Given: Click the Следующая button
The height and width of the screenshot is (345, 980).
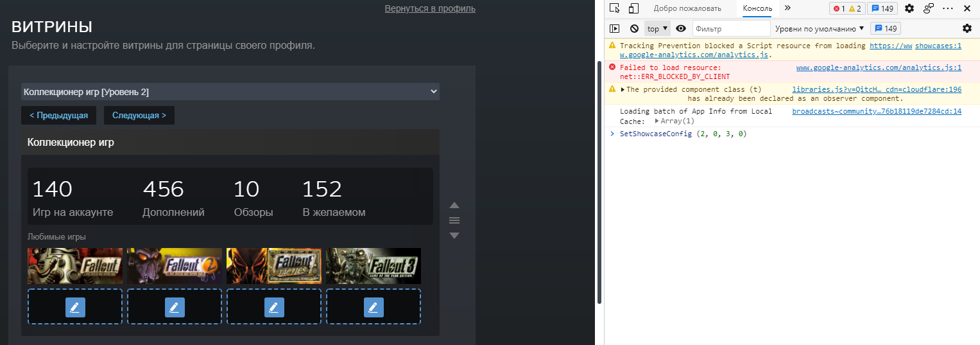Looking at the screenshot, I should [x=139, y=116].
